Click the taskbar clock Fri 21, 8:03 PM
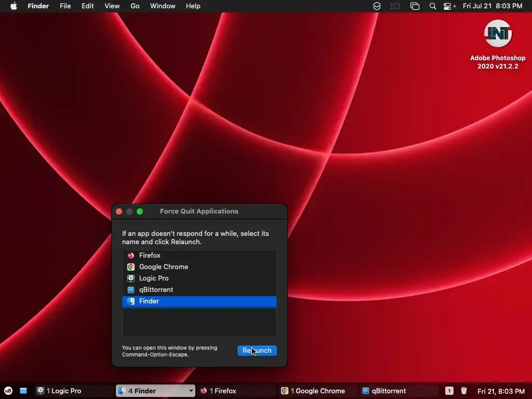Image resolution: width=532 pixels, height=399 pixels. pos(501,391)
